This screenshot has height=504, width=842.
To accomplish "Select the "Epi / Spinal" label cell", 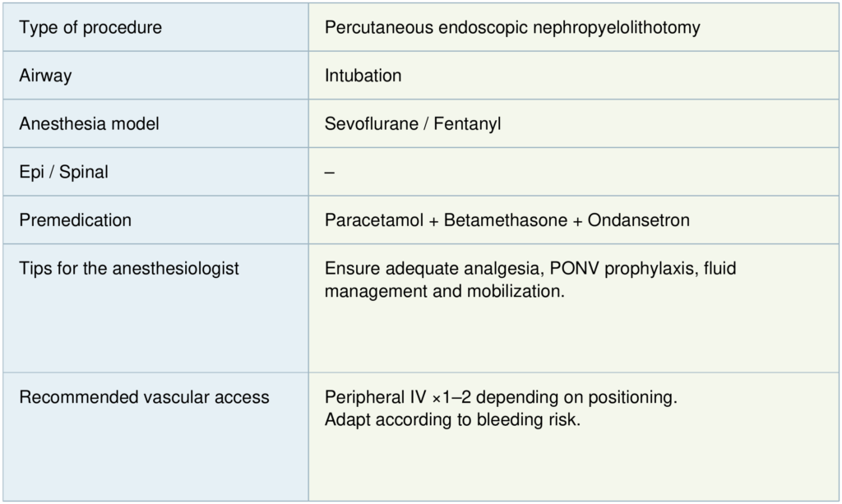I will coord(63,173).
